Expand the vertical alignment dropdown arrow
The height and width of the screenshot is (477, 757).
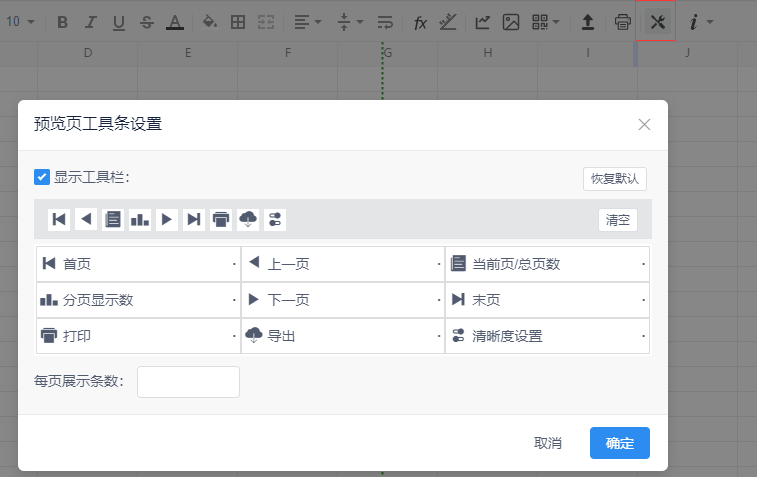tap(360, 22)
